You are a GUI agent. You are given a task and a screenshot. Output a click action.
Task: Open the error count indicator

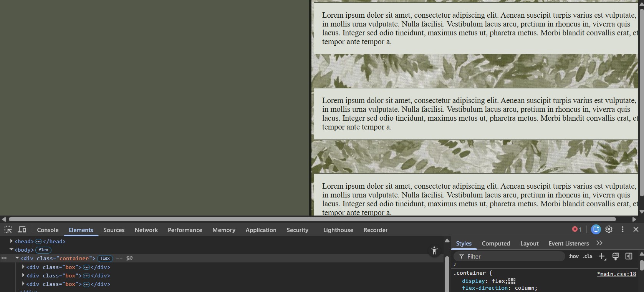(x=577, y=229)
